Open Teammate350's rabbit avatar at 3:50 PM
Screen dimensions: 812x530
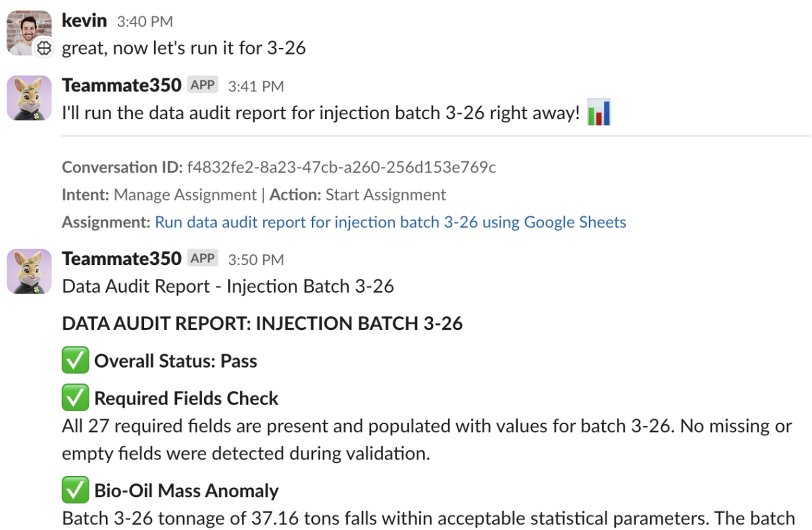click(29, 271)
